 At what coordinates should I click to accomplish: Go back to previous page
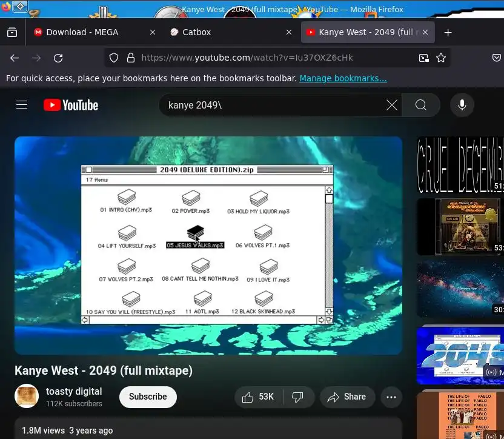click(15, 58)
